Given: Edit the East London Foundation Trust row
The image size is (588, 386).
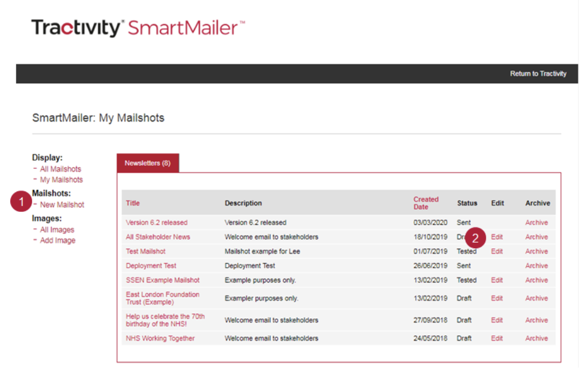Looking at the screenshot, I should coord(497,298).
